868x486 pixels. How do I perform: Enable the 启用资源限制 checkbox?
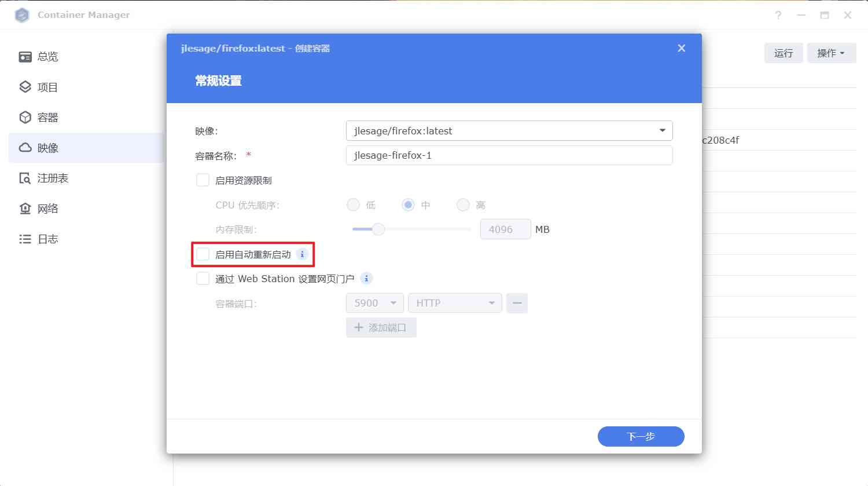point(203,180)
